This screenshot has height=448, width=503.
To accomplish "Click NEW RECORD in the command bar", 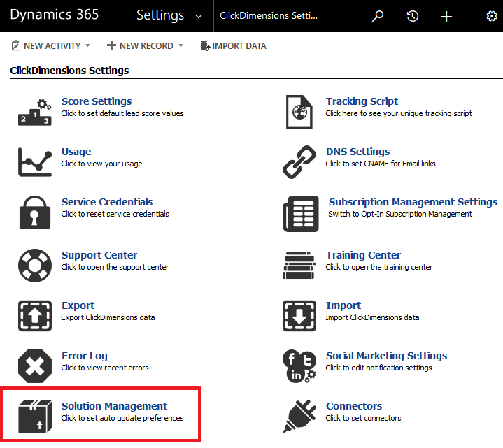I will point(146,46).
